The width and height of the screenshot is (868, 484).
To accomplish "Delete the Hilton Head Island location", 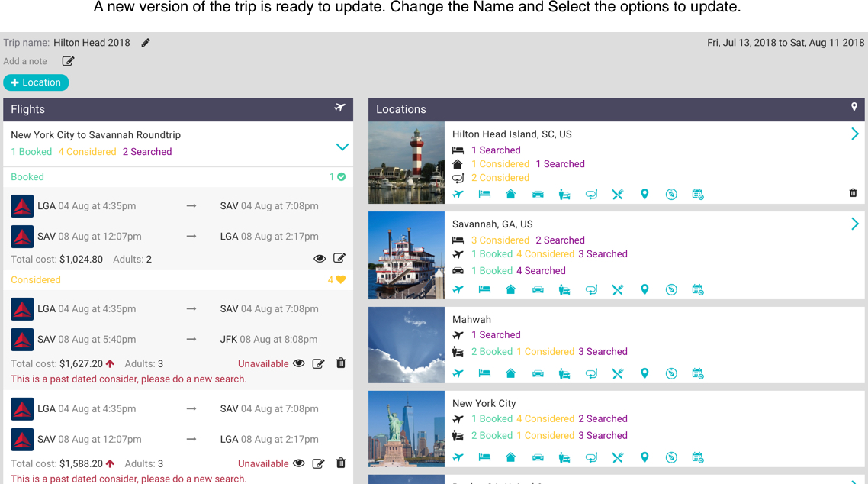I will coord(853,193).
